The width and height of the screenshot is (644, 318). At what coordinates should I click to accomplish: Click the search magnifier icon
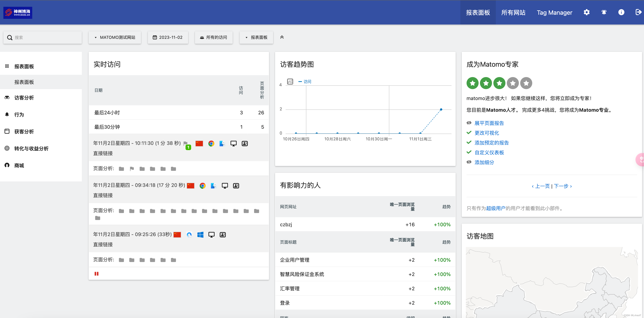[10, 37]
